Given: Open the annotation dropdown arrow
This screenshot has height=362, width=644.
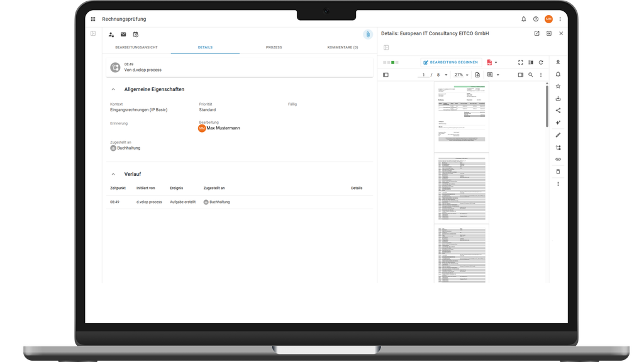Looking at the screenshot, I should tap(498, 75).
